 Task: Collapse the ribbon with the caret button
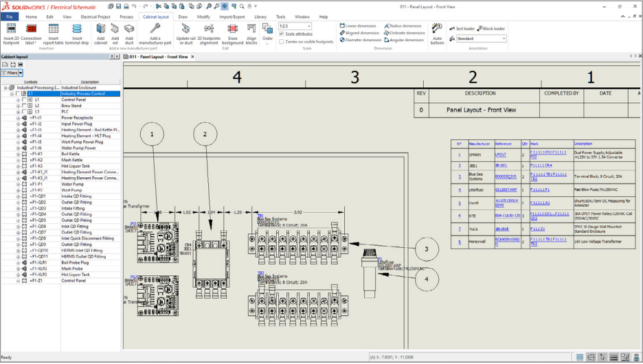(623, 16)
